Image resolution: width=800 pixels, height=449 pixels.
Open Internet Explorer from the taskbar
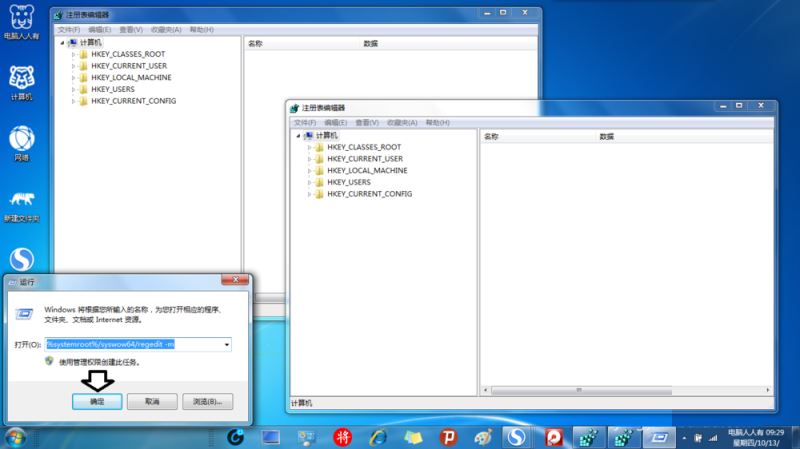coord(377,437)
